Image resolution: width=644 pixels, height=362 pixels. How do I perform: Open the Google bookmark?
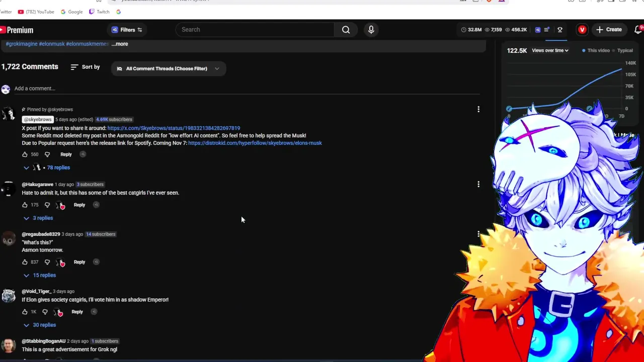(71, 12)
